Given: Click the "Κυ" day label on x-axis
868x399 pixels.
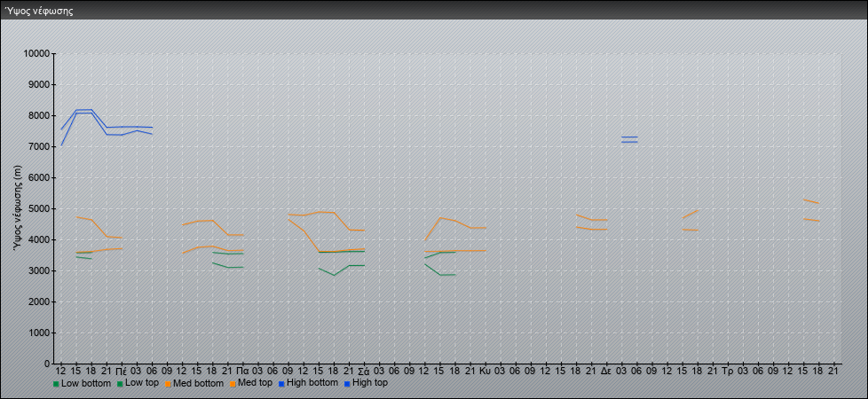Looking at the screenshot, I should (485, 371).
